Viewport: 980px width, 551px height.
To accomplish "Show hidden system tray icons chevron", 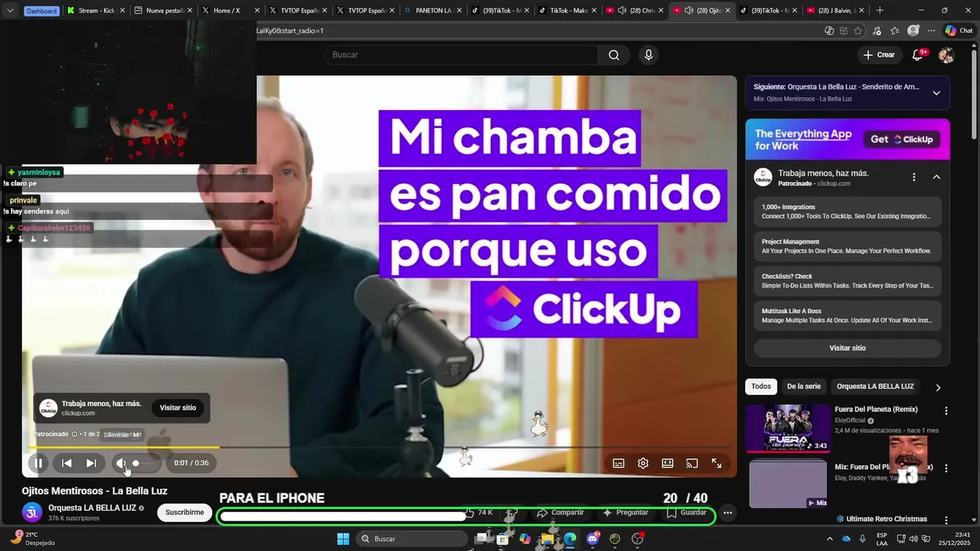I will 829,539.
